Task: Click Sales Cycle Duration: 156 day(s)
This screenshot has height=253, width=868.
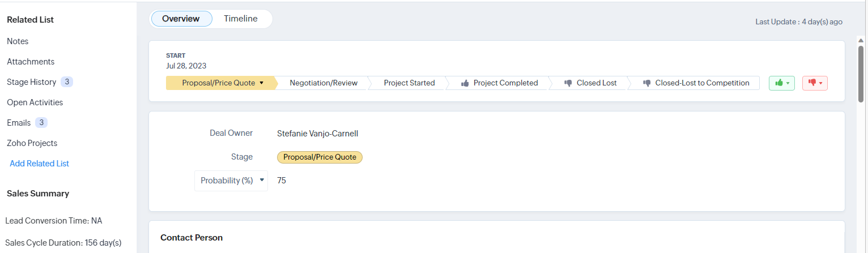Action: pos(63,243)
